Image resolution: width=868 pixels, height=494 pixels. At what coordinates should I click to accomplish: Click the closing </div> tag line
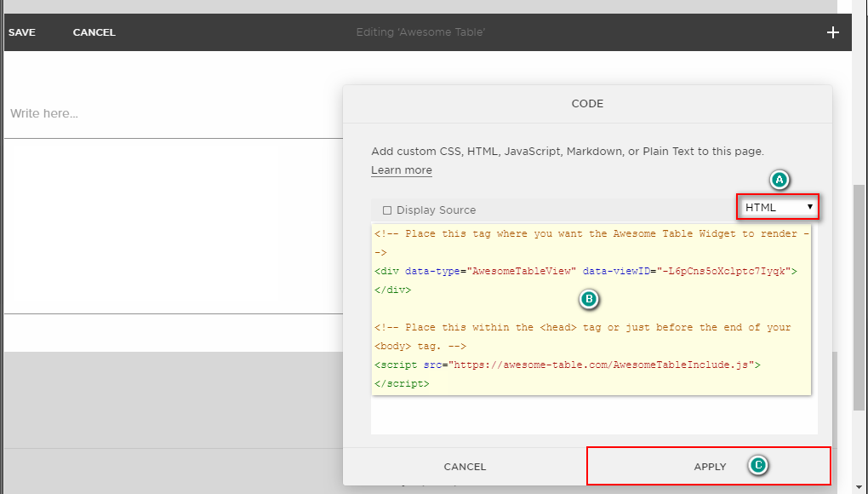tap(392, 290)
